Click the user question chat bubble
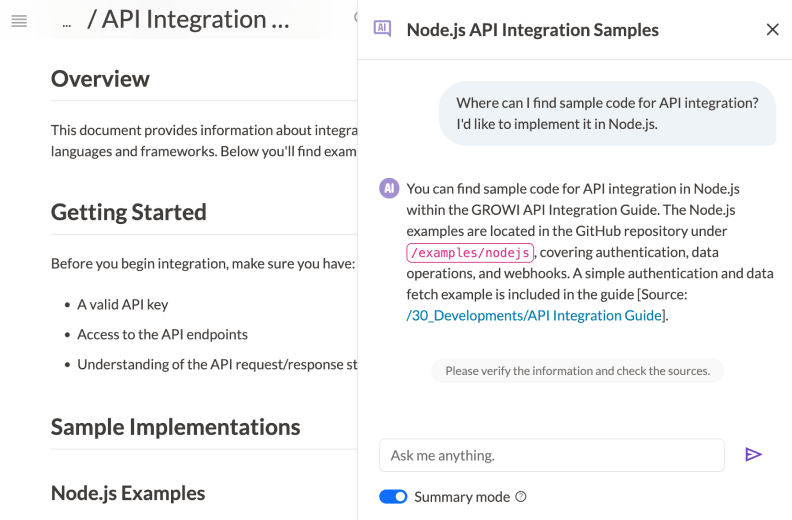 [607, 114]
